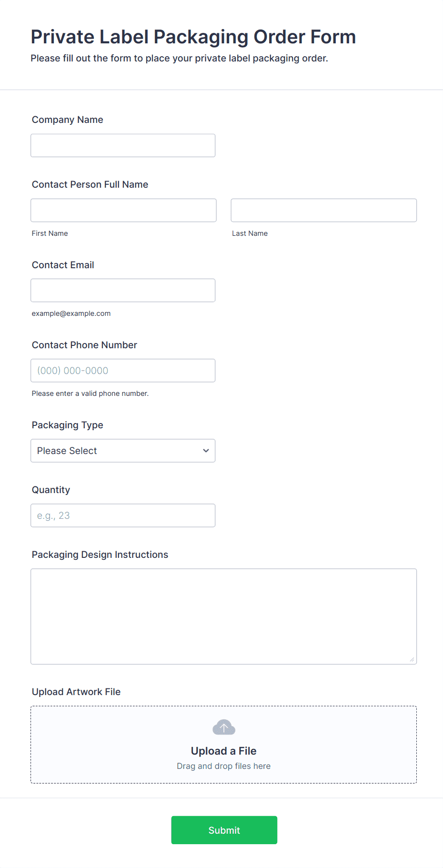Click inside Packaging Design Instructions textarea

click(223, 616)
